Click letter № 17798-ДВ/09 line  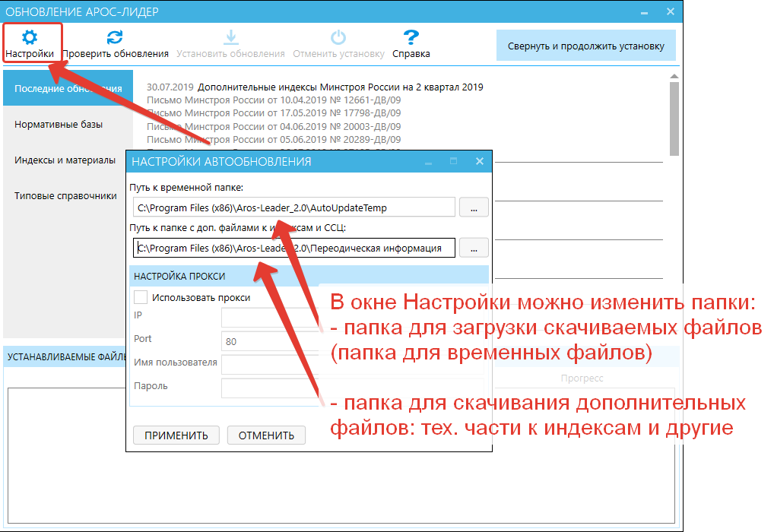click(274, 113)
